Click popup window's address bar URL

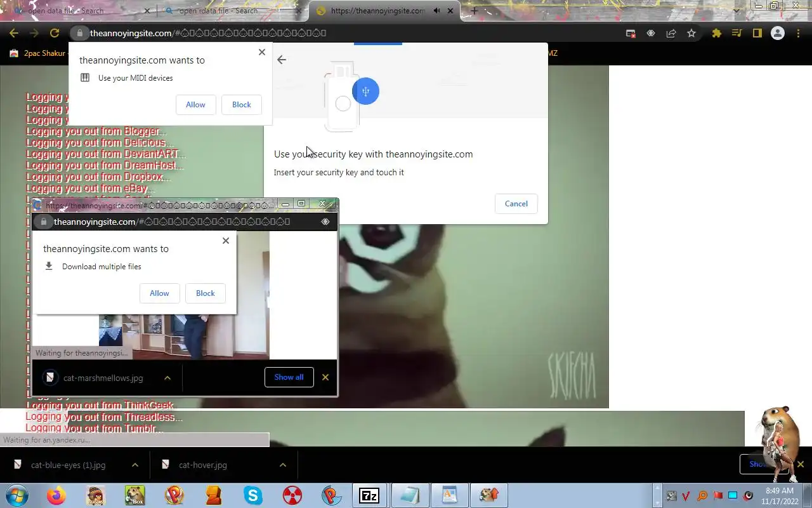pyautogui.click(x=171, y=222)
